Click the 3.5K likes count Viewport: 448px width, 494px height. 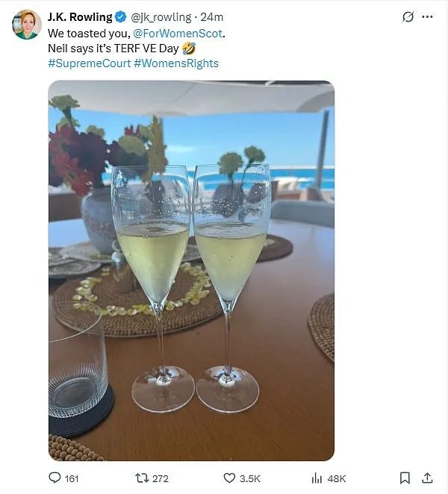pyautogui.click(x=249, y=479)
